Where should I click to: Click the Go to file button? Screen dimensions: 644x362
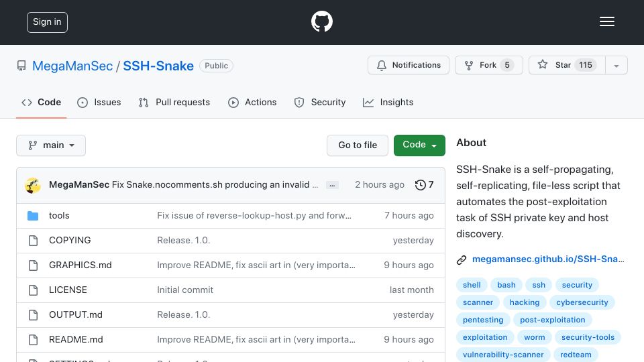click(358, 145)
